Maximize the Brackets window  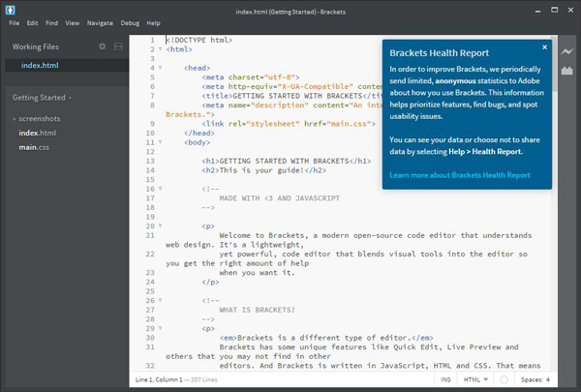point(554,10)
